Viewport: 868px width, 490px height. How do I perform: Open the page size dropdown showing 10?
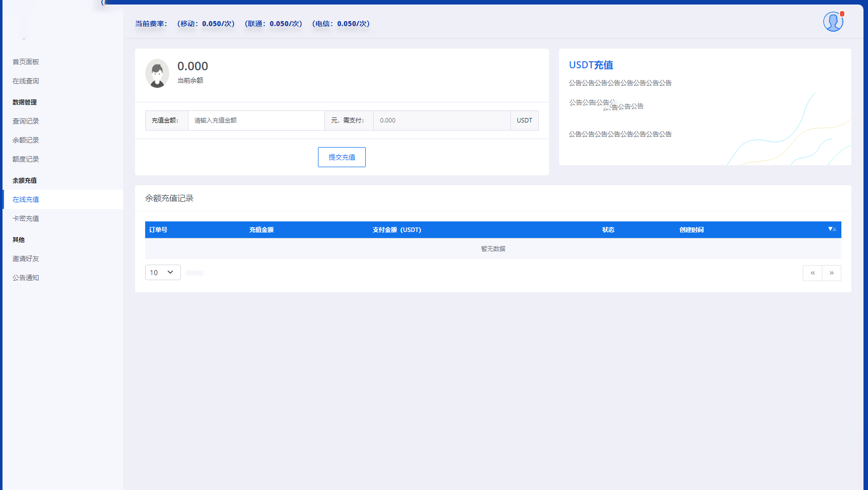click(162, 273)
